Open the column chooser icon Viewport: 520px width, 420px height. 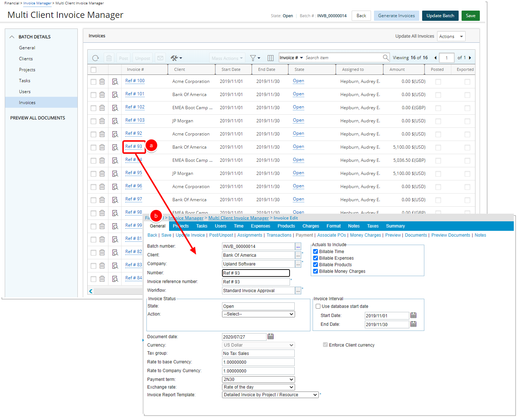pyautogui.click(x=271, y=58)
